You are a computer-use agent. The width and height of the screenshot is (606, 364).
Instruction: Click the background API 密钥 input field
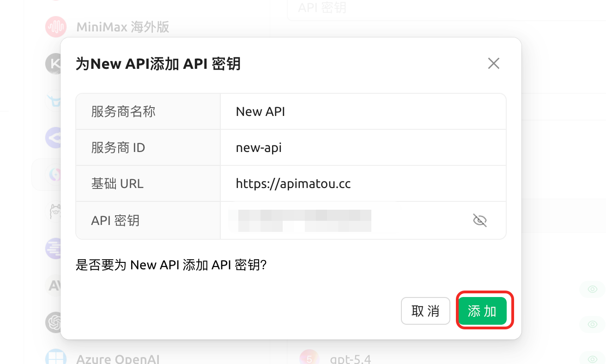click(x=446, y=9)
